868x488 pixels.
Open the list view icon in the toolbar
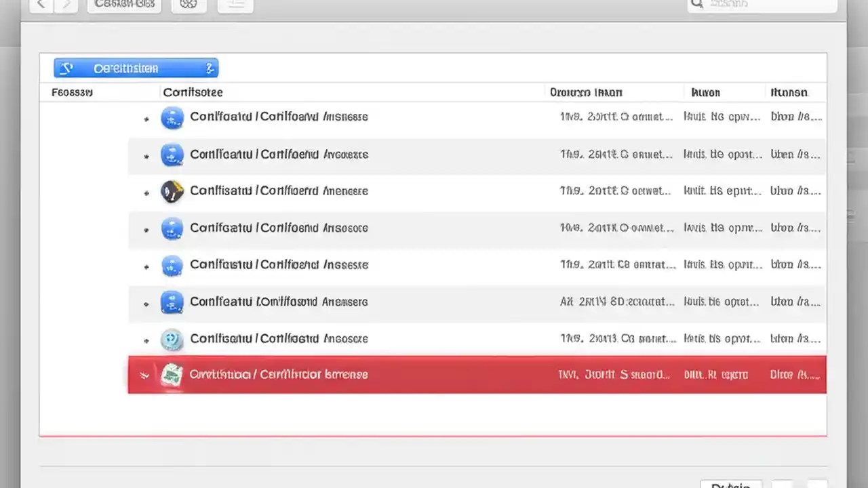pos(235,4)
